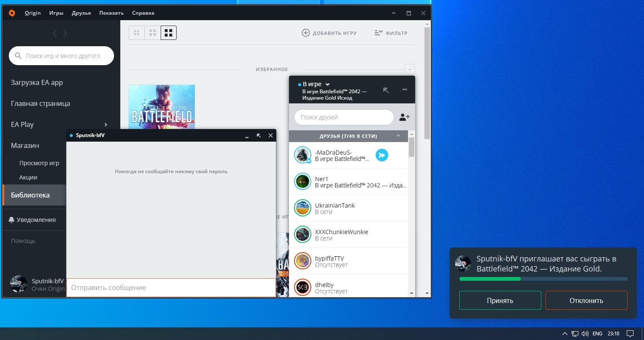Screen dimensions: 644x340
Task: Select friend name UkrainianTank
Action: 335,206
